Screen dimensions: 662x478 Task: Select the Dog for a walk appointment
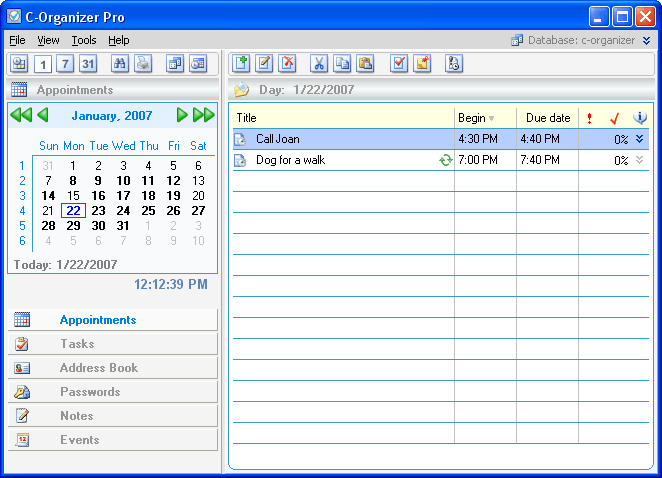tap(441, 160)
